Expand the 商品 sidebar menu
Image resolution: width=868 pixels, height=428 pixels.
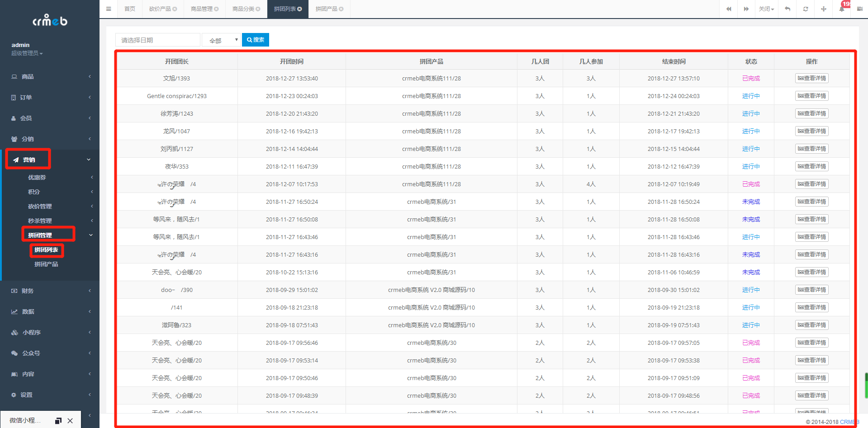click(x=50, y=77)
